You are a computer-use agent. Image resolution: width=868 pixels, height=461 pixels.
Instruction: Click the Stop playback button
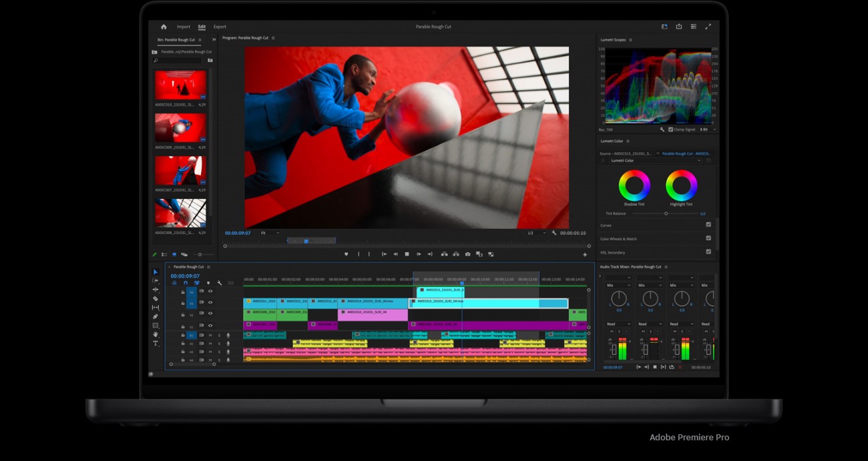407,254
